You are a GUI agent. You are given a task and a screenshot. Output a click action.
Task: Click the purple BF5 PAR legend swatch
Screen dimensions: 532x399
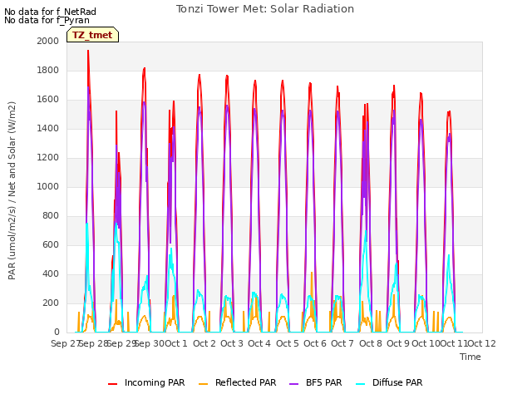pyautogui.click(x=293, y=383)
